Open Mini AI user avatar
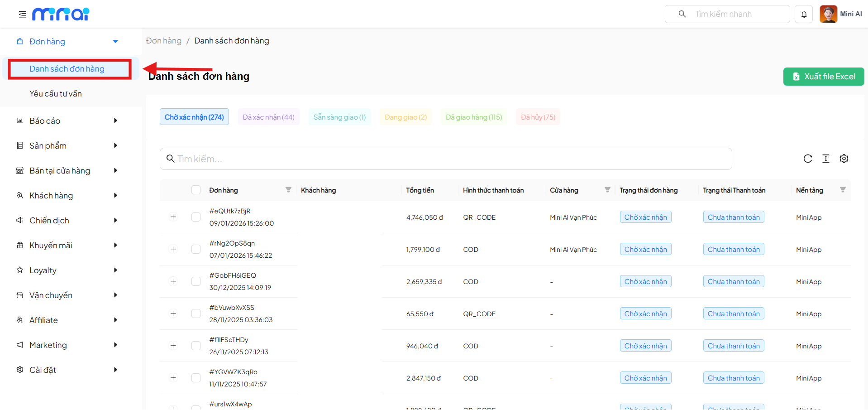 coord(828,14)
